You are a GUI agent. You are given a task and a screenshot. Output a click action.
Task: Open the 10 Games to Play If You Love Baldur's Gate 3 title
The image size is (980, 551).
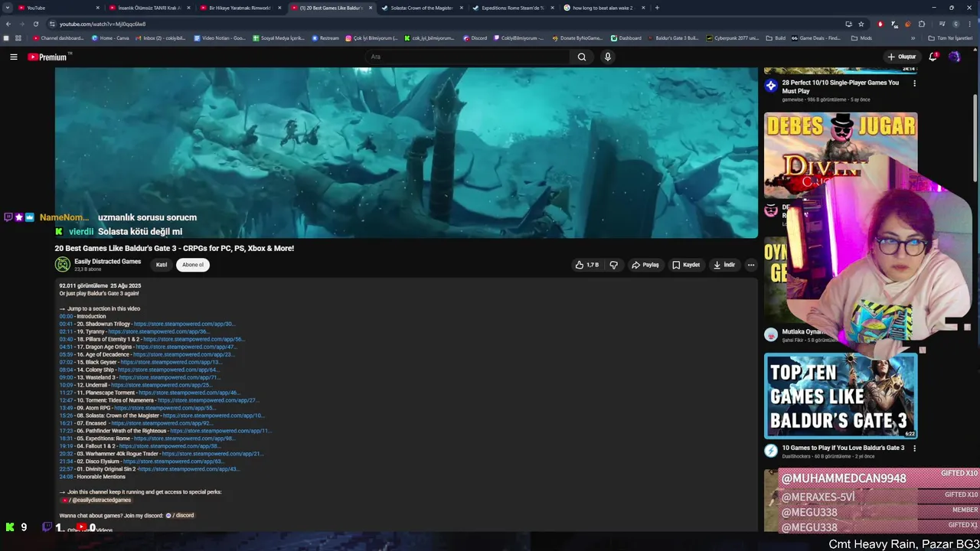tap(843, 448)
